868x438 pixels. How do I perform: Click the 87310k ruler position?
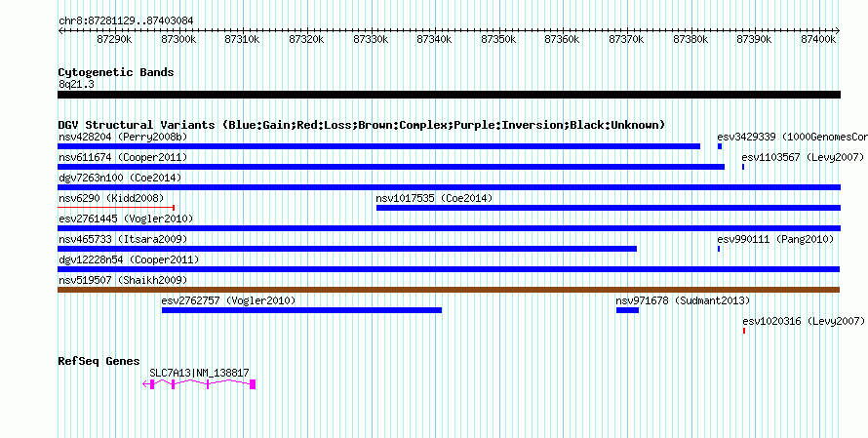[x=242, y=39]
